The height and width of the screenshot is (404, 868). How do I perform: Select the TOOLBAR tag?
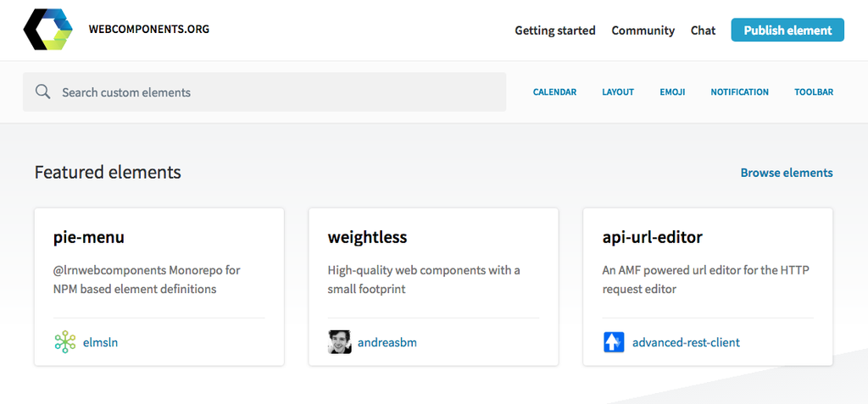pyautogui.click(x=814, y=92)
